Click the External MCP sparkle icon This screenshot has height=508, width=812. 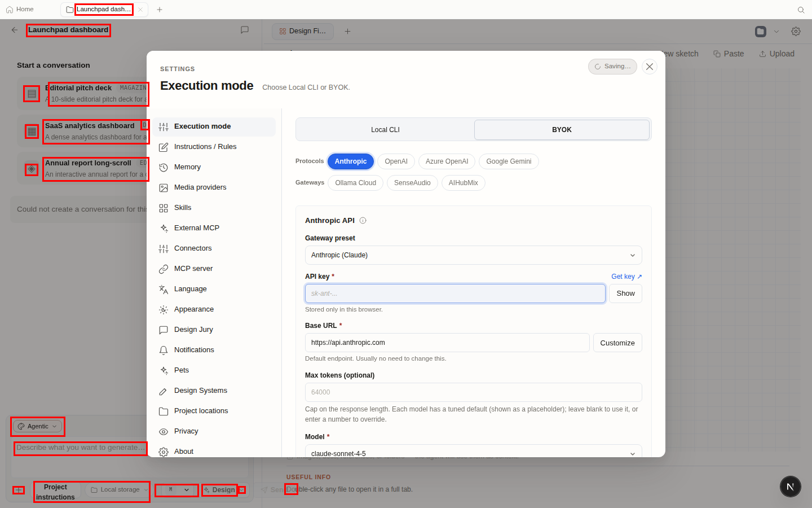[x=164, y=228]
